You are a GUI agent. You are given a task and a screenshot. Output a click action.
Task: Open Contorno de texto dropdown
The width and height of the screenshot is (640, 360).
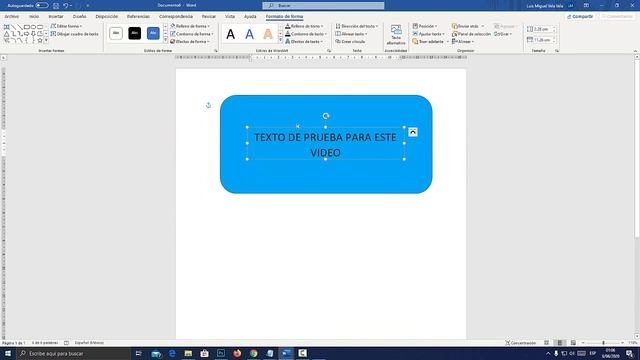coord(306,34)
